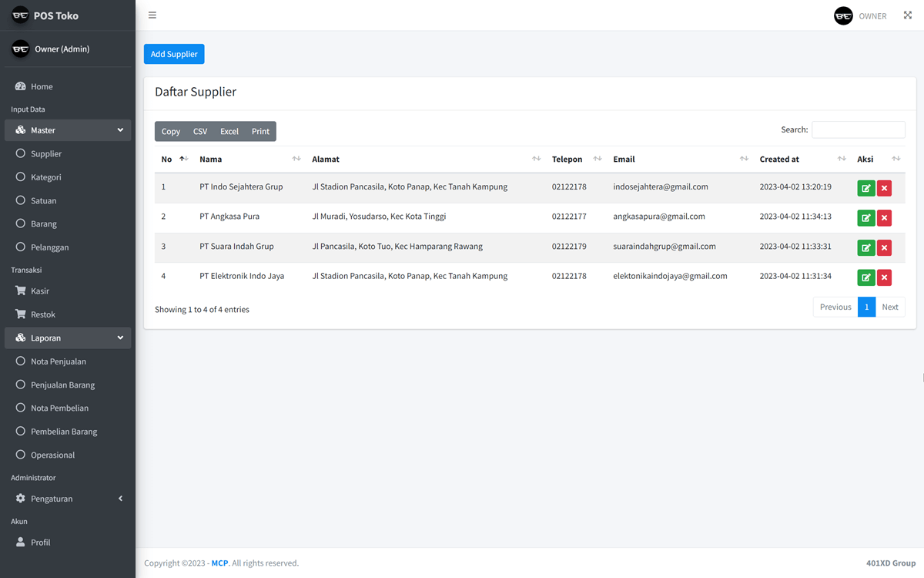Edit PT Angkasa Pura with the green pencil icon
Screen dimensions: 924x578
tap(865, 217)
